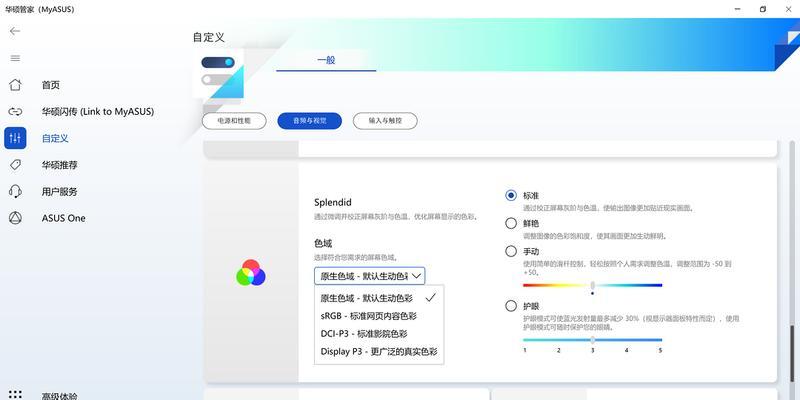Click the Splendid RGB color circles icon
The height and width of the screenshot is (400, 800).
(x=251, y=272)
